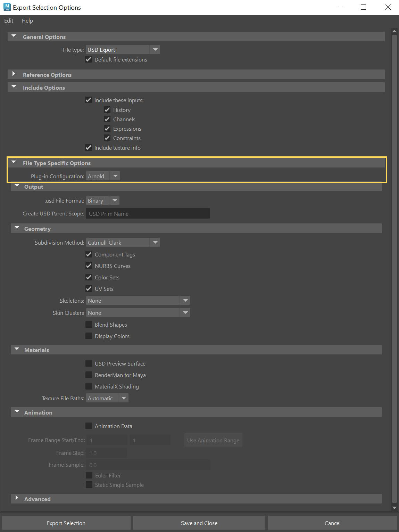Image resolution: width=399 pixels, height=532 pixels.
Task: Uncheck the Channels checkbox
Action: tap(107, 119)
